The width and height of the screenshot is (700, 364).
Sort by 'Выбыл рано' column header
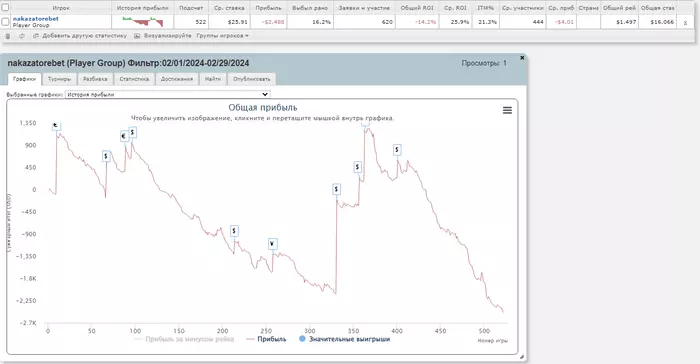click(x=310, y=8)
